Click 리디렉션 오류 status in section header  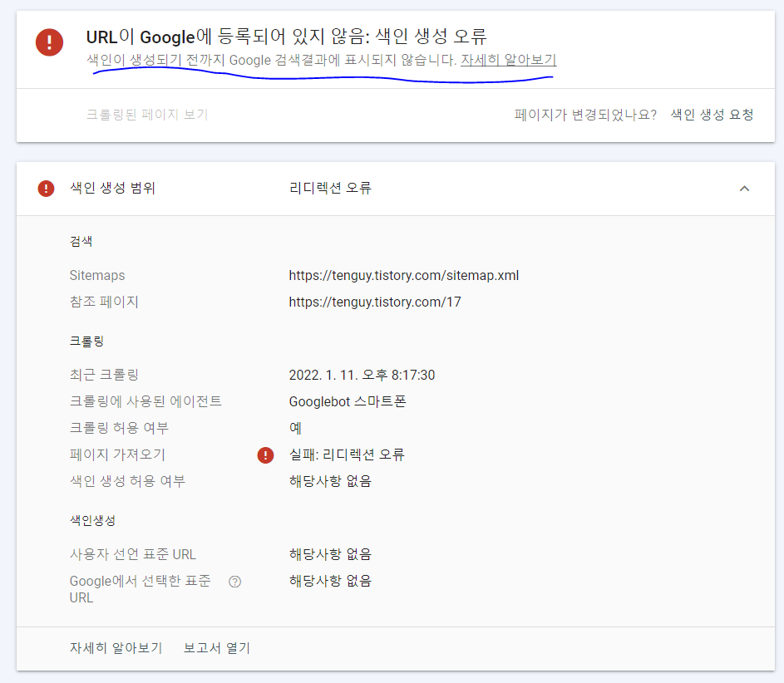(x=331, y=188)
